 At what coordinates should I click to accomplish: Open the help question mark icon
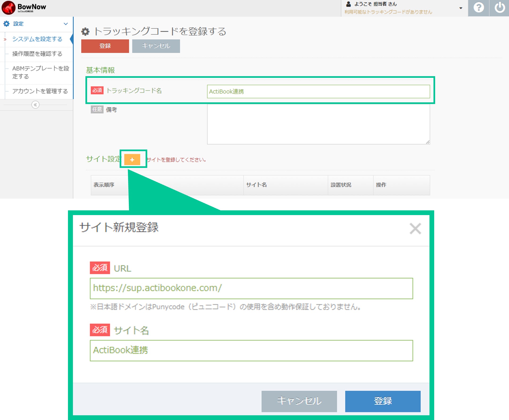(x=479, y=8)
